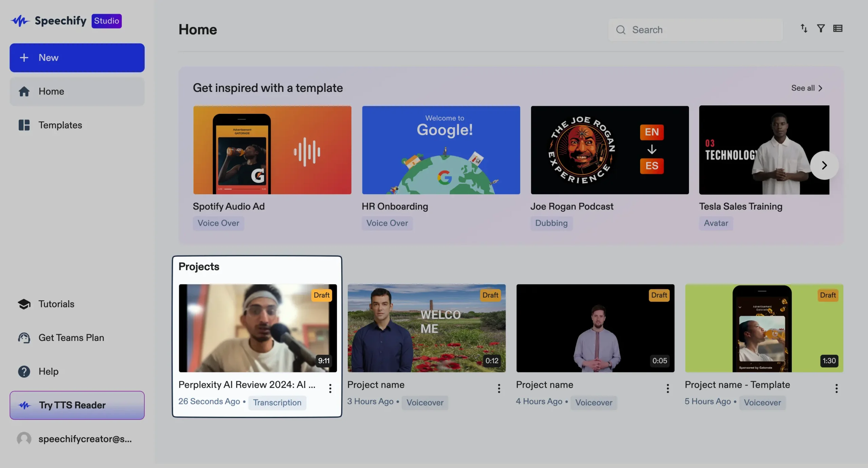Click the Help question mark icon
The width and height of the screenshot is (868, 468).
[x=24, y=371]
